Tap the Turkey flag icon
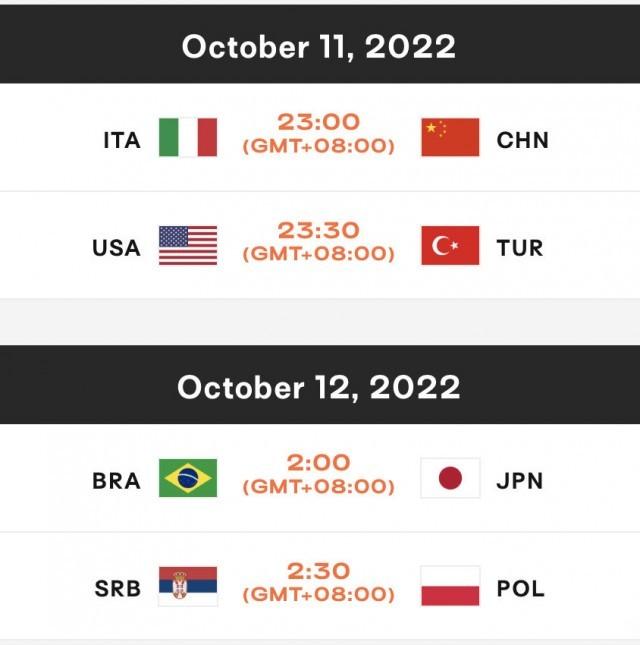640x645 pixels. tap(450, 245)
